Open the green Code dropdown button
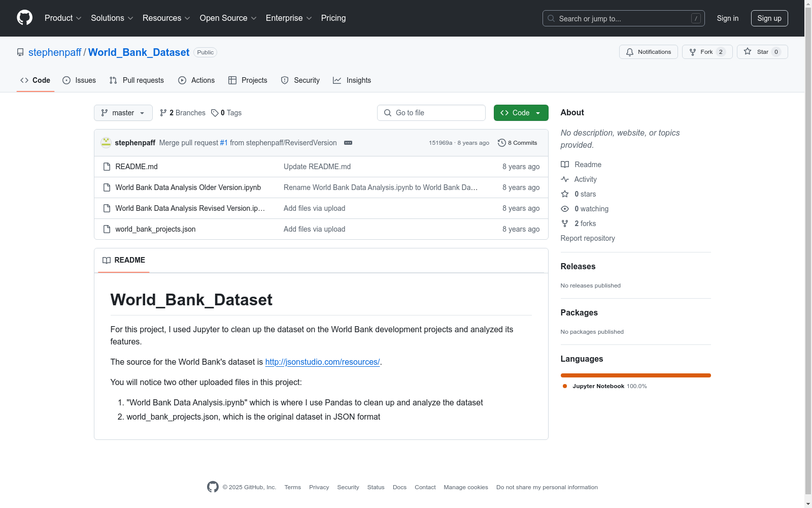 [521, 113]
